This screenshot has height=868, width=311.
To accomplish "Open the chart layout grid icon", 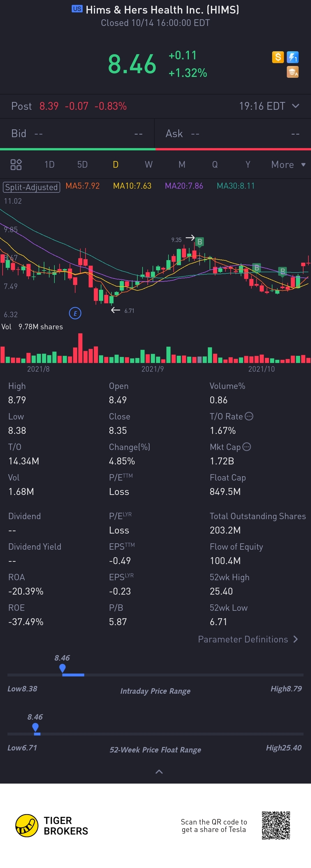I will tap(16, 164).
